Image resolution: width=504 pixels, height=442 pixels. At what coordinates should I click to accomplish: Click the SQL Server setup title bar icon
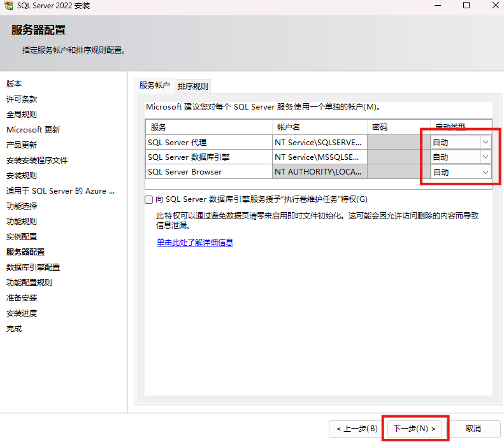pyautogui.click(x=8, y=6)
